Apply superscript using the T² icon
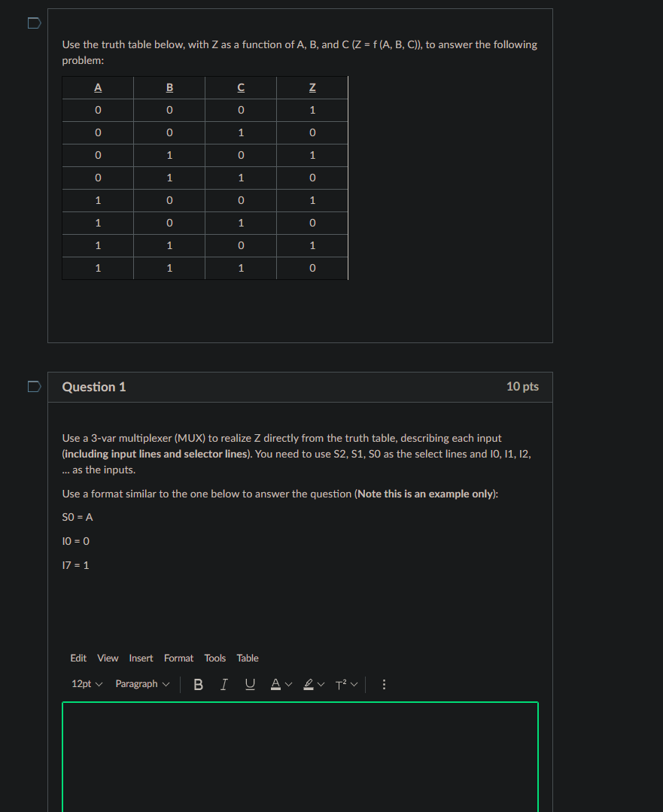The width and height of the screenshot is (663, 812). point(340,684)
